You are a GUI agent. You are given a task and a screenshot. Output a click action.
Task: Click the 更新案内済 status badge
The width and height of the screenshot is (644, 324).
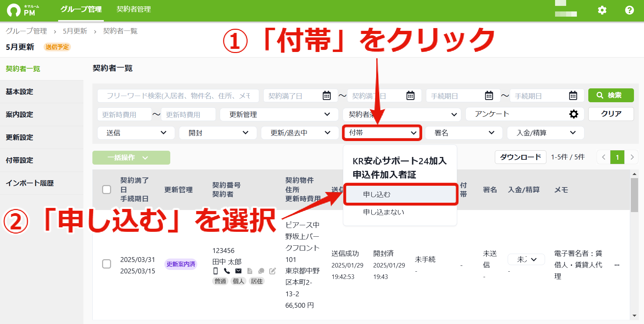coord(181,264)
